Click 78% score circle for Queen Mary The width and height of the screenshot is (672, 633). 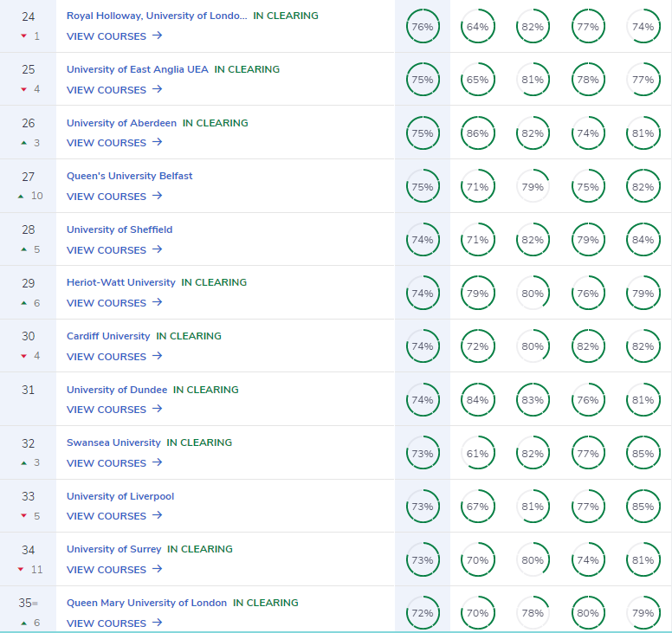(533, 613)
